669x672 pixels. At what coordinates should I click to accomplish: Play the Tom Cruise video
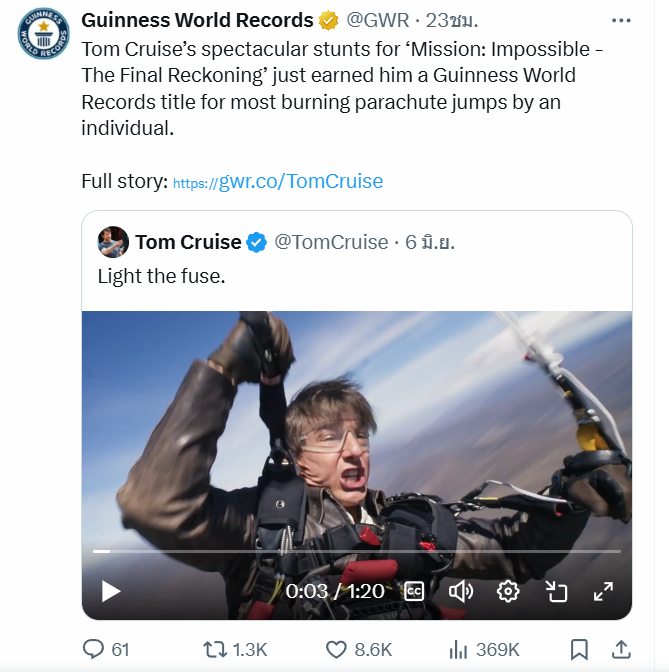pos(111,591)
